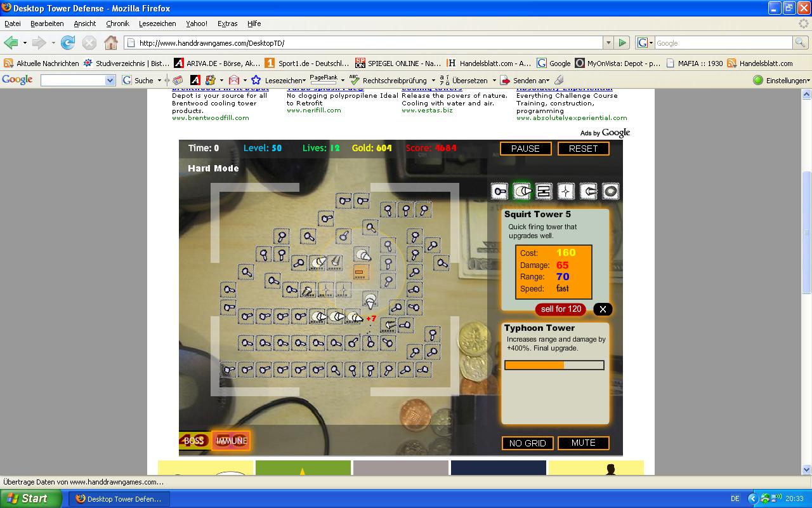Click the Google search input field
Screen dimensions: 812x508
click(x=723, y=43)
